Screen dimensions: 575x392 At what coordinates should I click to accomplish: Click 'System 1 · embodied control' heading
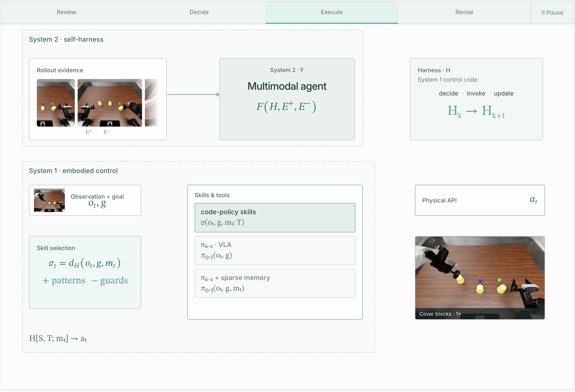(73, 171)
